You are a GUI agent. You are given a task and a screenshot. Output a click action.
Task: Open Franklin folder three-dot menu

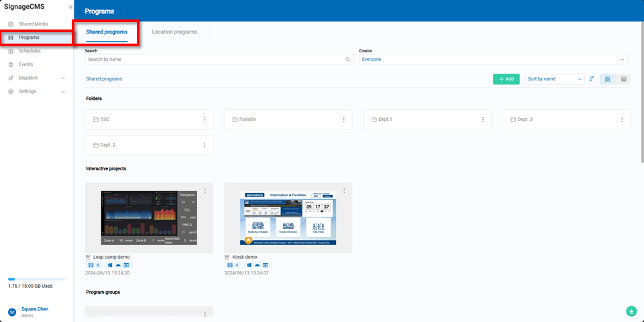pyautogui.click(x=343, y=119)
